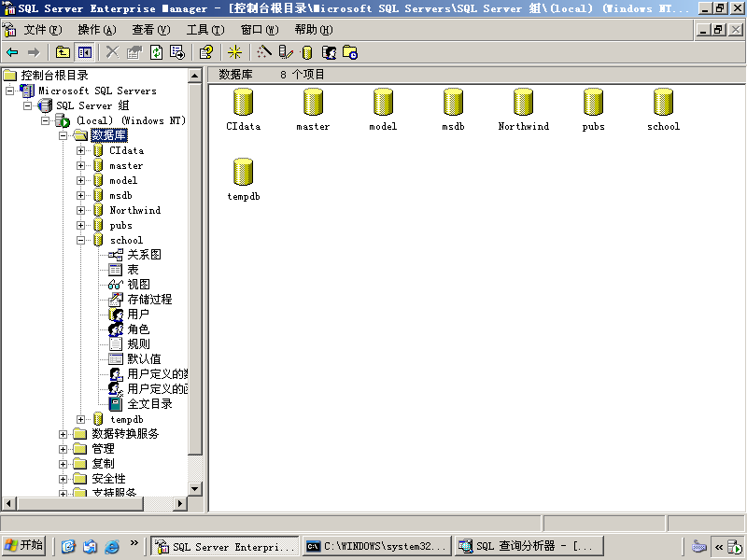This screenshot has height=560, width=747.
Task: Click the Refresh toolbar icon
Action: coord(156,52)
